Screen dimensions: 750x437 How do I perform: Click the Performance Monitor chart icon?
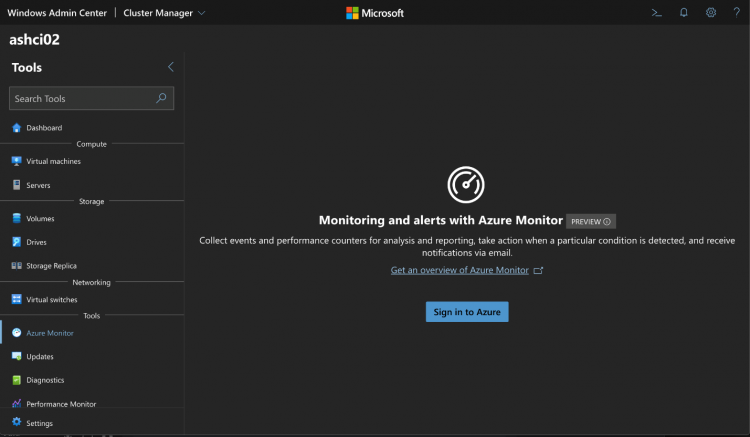coord(16,404)
